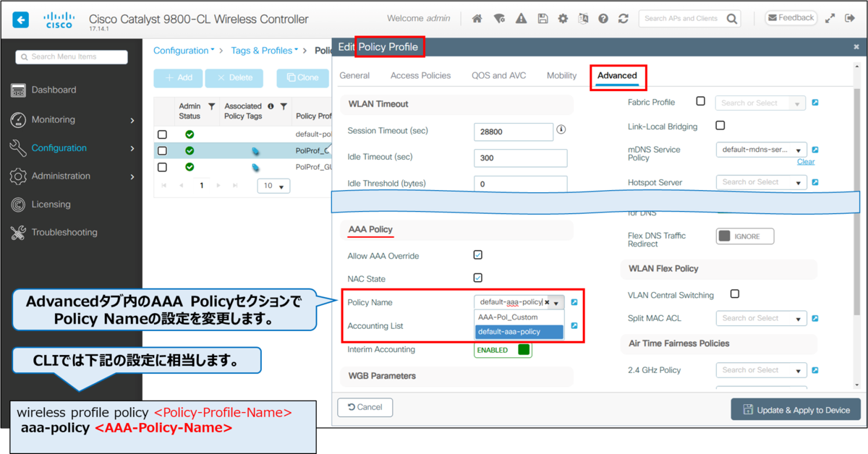Open the Split MAC ACL dropdown
Screen dimensions: 868x454
click(x=760, y=318)
